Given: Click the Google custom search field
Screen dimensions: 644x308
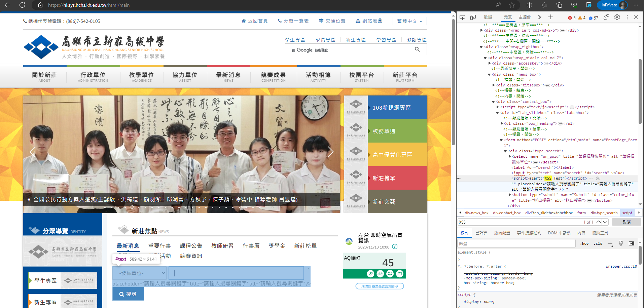Looking at the screenshot, I should [x=350, y=50].
